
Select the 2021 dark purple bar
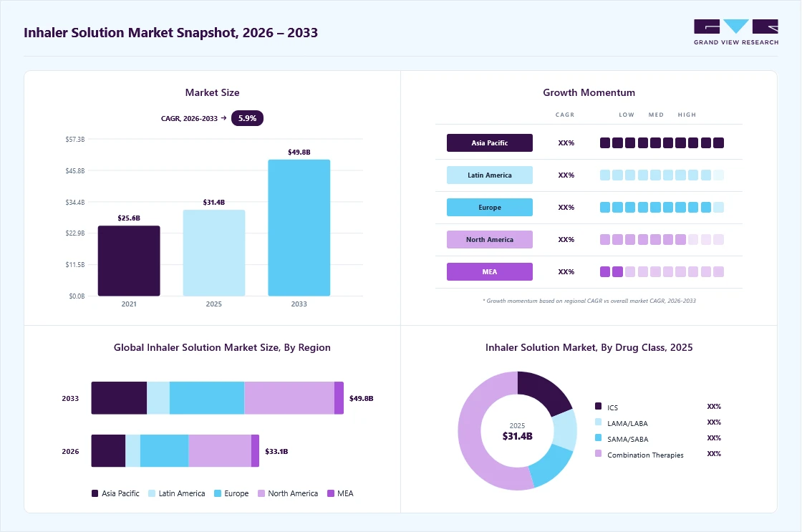coord(129,261)
